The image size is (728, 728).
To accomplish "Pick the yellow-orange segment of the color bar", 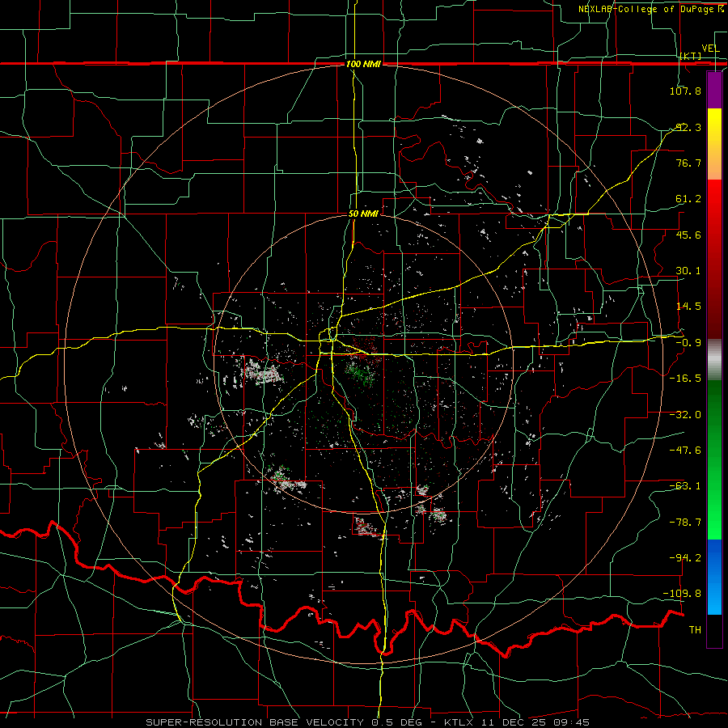I will click(714, 144).
